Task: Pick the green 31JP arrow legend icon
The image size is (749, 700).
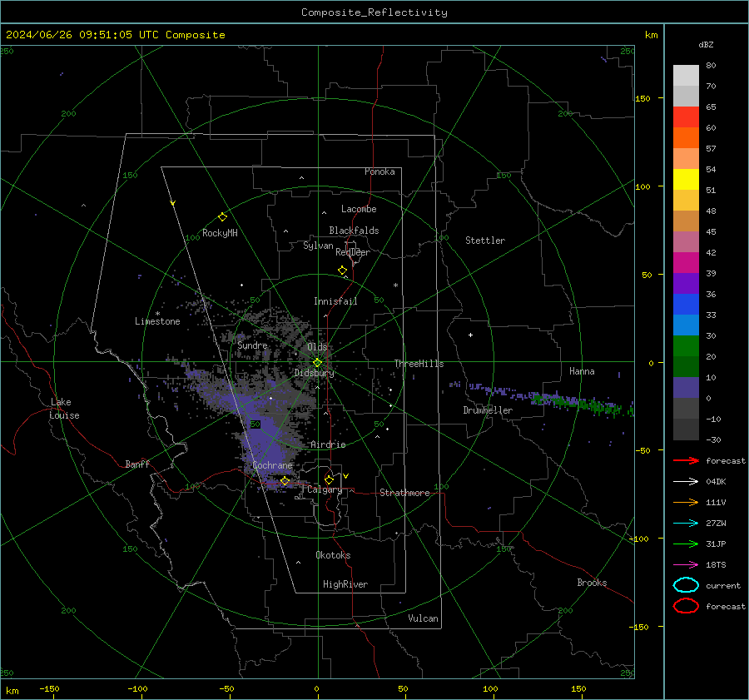Action: tap(686, 544)
